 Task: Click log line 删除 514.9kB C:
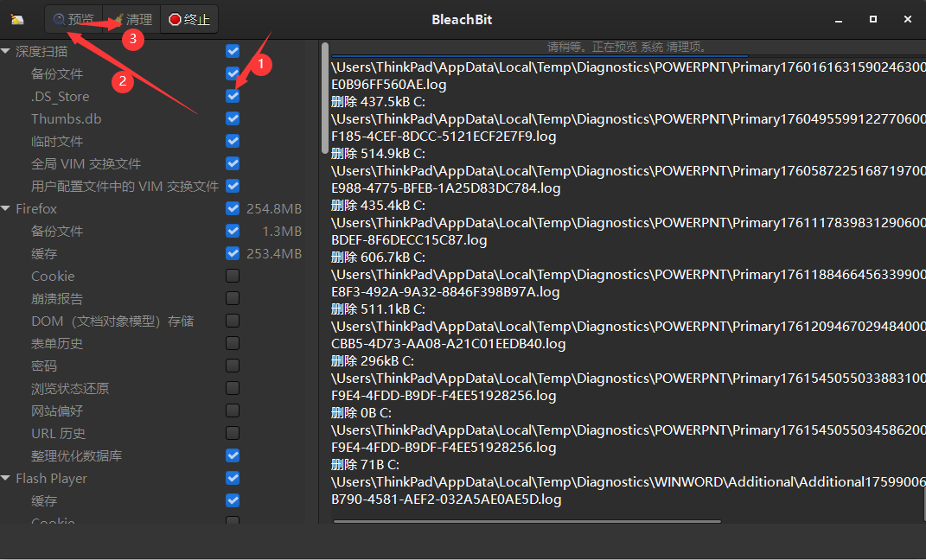click(378, 154)
